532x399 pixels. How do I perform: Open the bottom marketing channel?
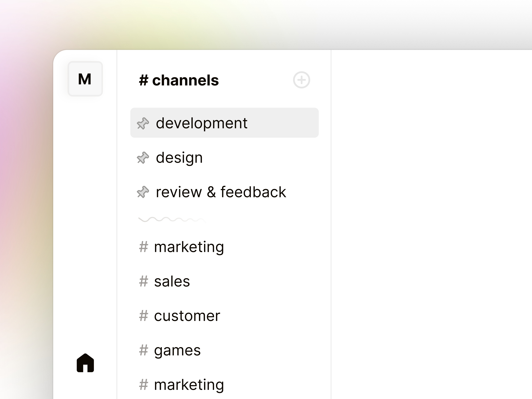(189, 385)
